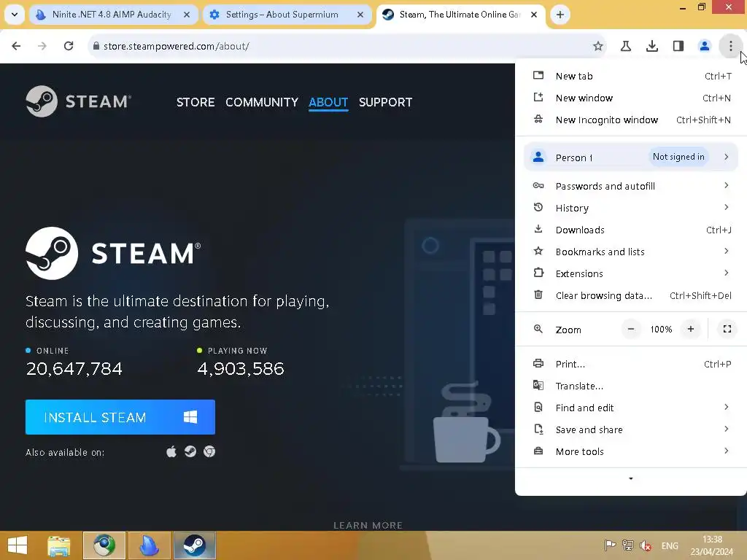747x560 pixels.
Task: Close the Ninite tab
Action: tap(187, 15)
